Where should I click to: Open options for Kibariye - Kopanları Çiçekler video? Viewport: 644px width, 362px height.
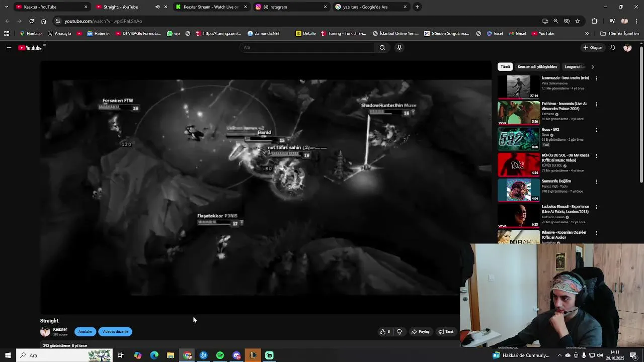coord(597,233)
